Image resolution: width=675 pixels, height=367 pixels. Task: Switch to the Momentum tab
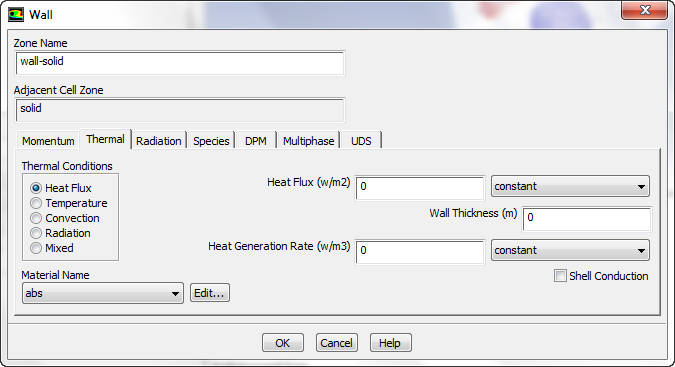click(48, 141)
